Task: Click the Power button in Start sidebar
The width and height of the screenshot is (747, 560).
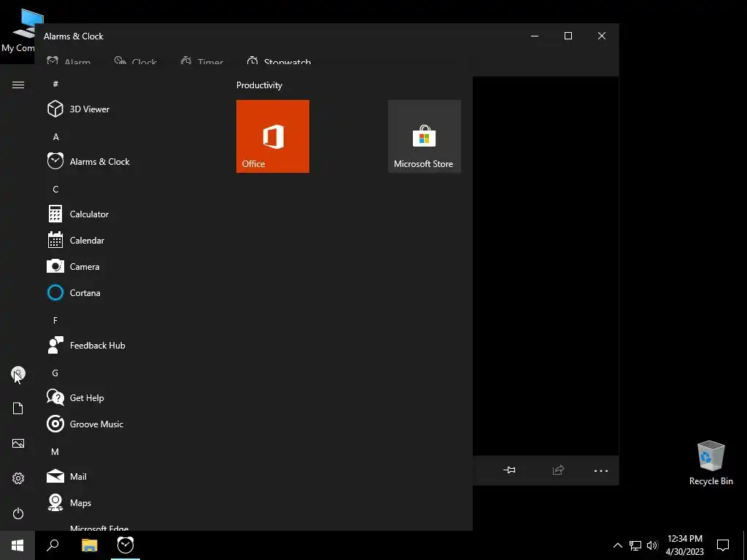Action: point(18,513)
